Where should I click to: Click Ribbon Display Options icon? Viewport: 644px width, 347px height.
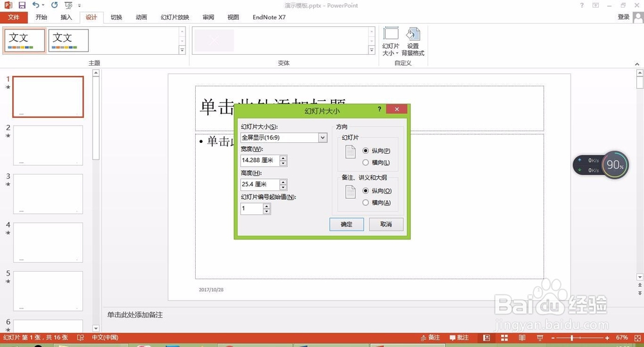click(x=596, y=5)
